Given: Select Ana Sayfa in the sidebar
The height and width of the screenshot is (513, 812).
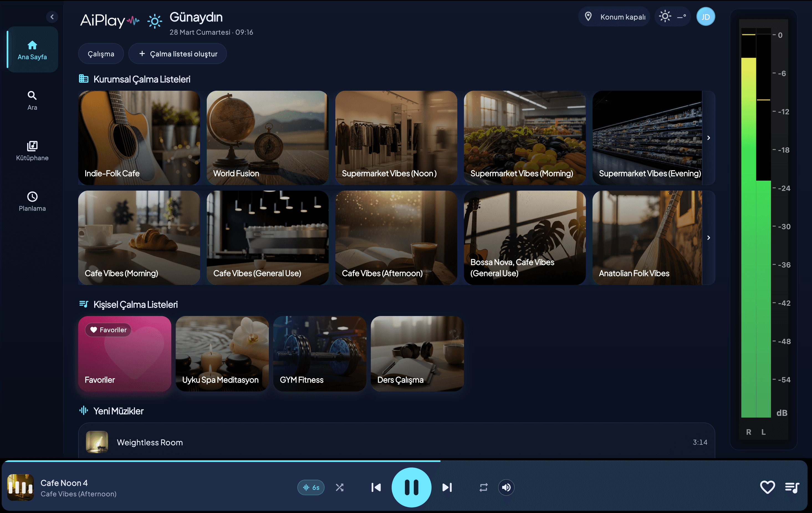Looking at the screenshot, I should click(32, 49).
